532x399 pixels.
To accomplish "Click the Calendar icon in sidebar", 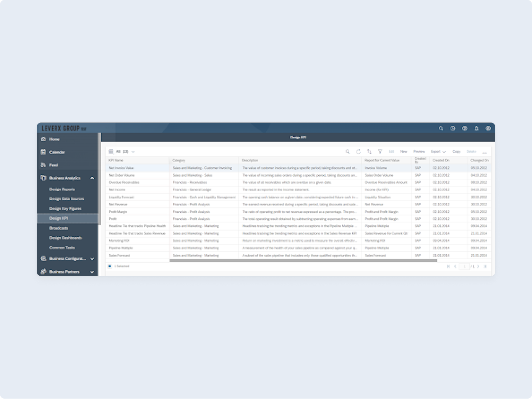I will (43, 152).
